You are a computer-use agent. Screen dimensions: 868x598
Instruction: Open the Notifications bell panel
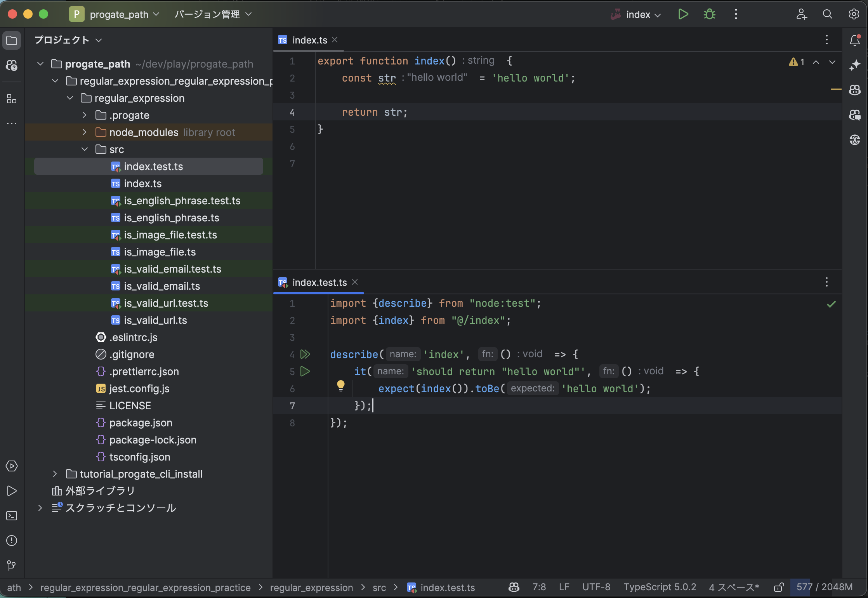pos(854,40)
